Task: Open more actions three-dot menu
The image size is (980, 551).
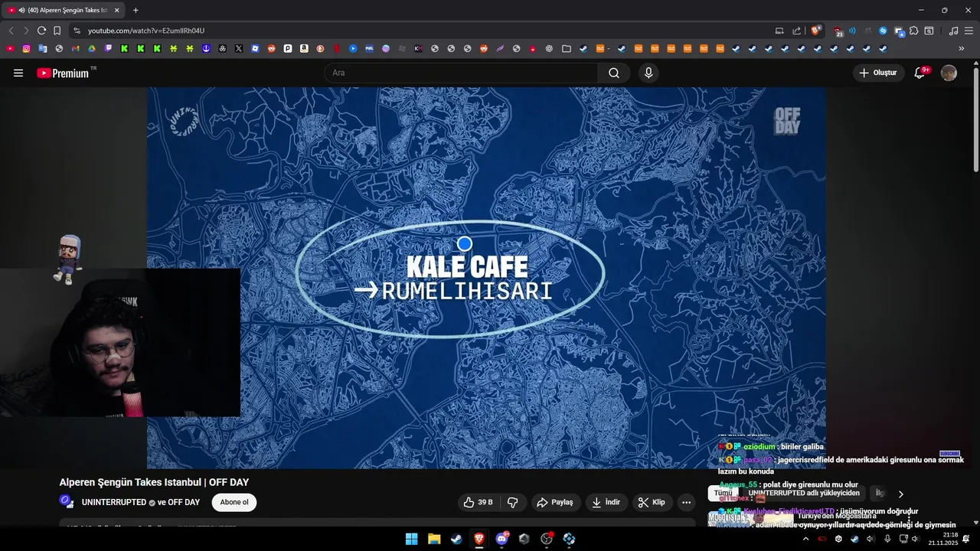Action: [x=686, y=502]
